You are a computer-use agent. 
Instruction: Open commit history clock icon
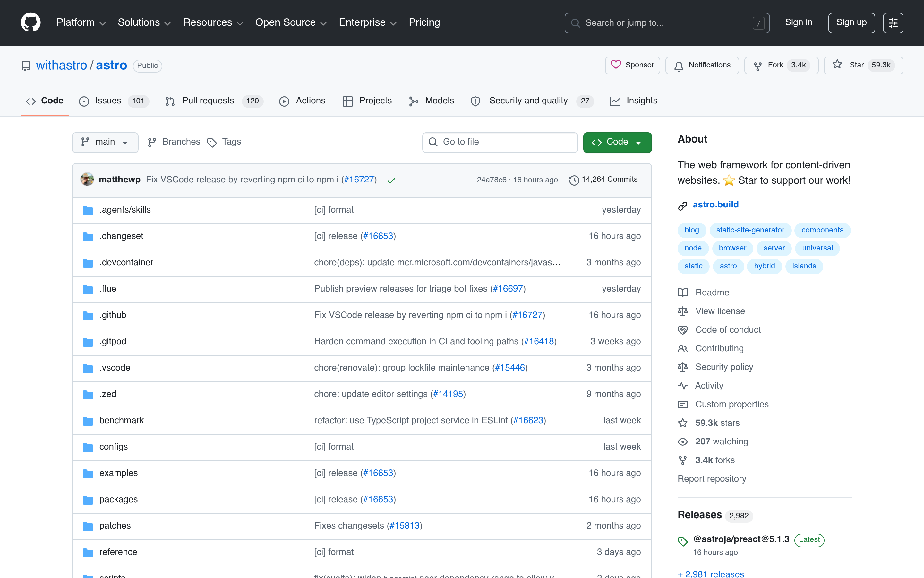click(574, 180)
